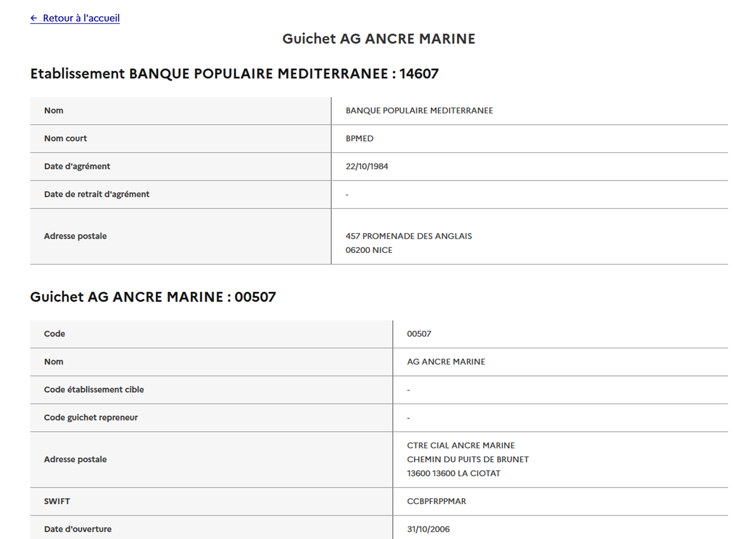This screenshot has height=539, width=756.
Task: Click the "Code" row label
Action: click(55, 334)
